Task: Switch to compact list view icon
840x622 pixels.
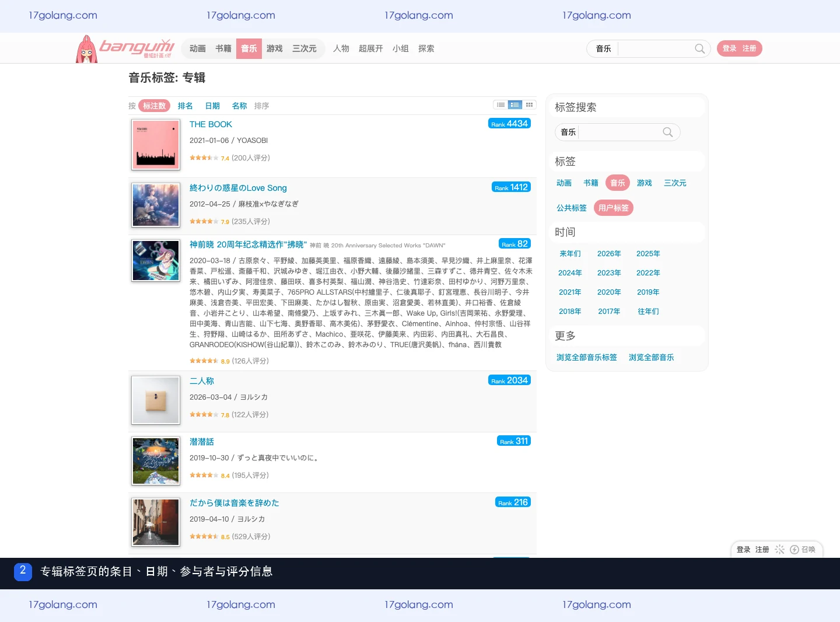Action: pos(500,105)
